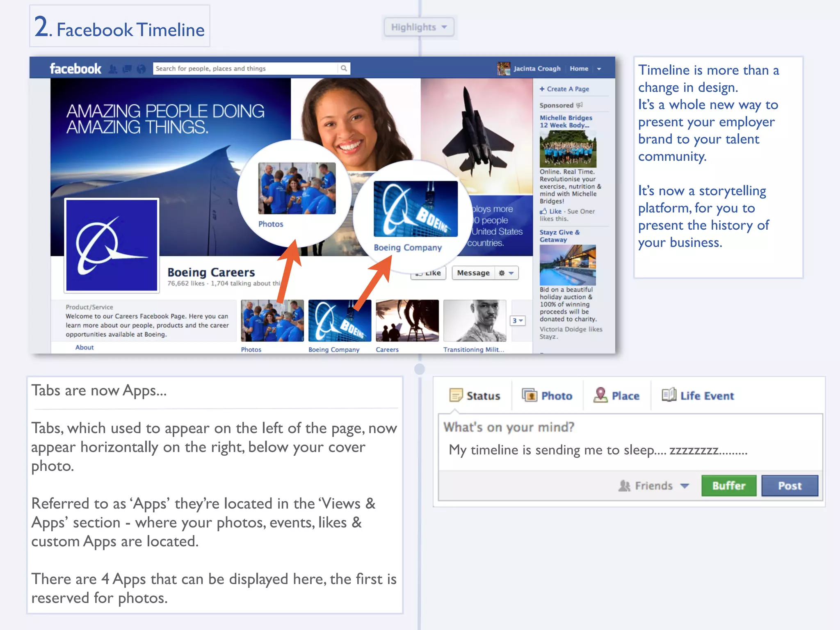
Task: Click the Jacinta Croagh name
Action: [x=537, y=68]
